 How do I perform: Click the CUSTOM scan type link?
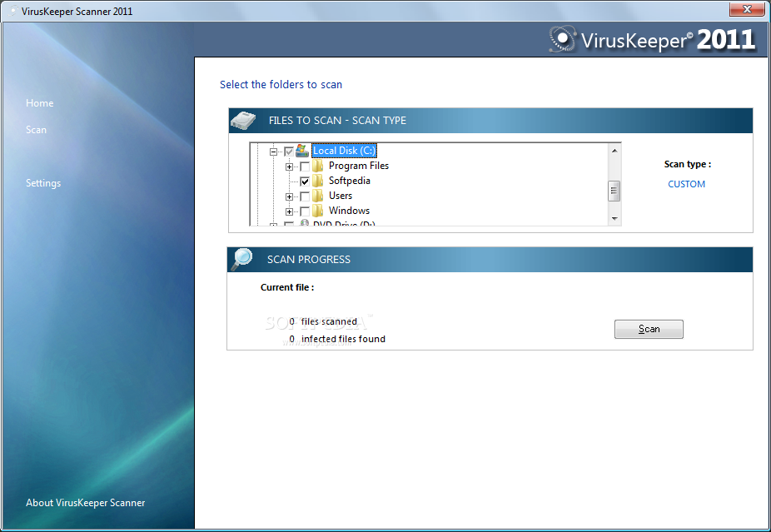686,184
